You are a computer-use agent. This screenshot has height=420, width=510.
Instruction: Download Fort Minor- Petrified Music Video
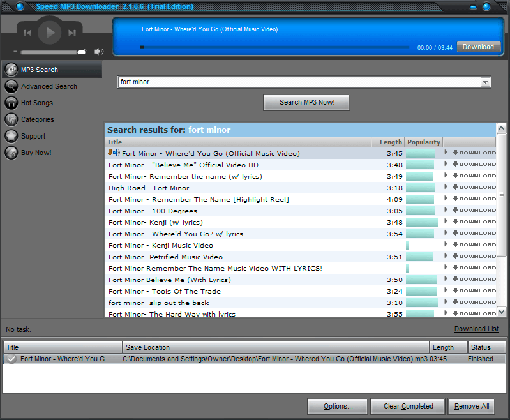pos(474,257)
